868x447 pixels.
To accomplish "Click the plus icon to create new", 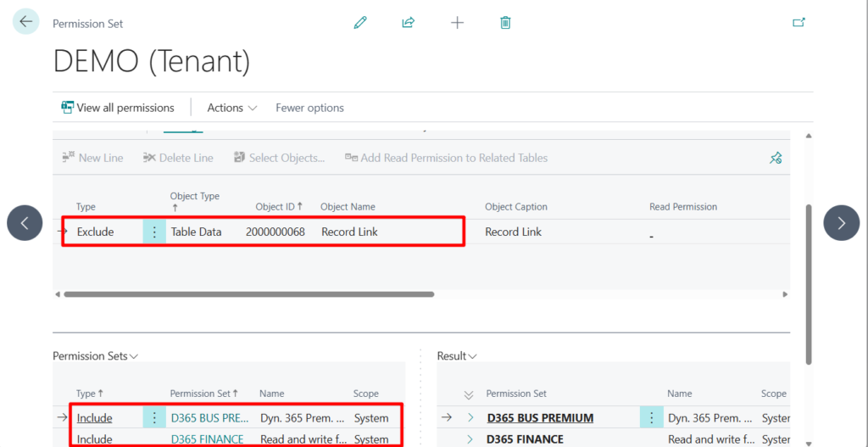I will tap(457, 23).
